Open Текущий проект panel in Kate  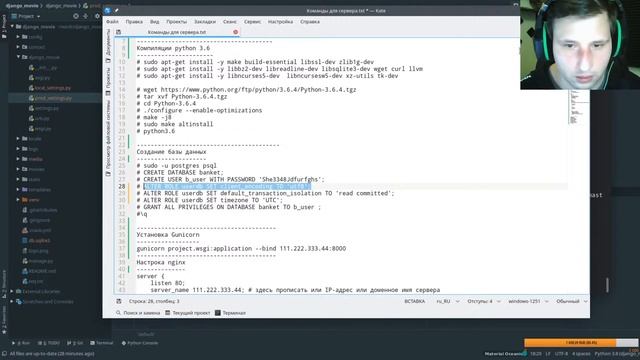click(x=188, y=313)
